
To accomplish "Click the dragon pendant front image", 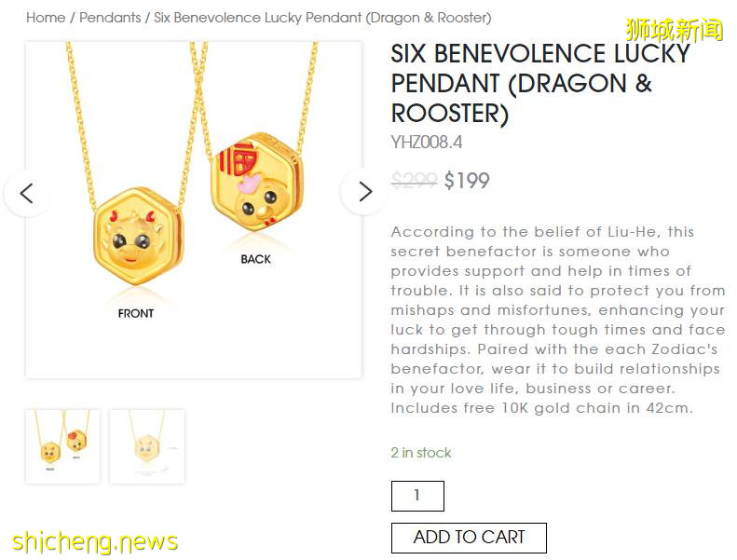I will point(138,237).
